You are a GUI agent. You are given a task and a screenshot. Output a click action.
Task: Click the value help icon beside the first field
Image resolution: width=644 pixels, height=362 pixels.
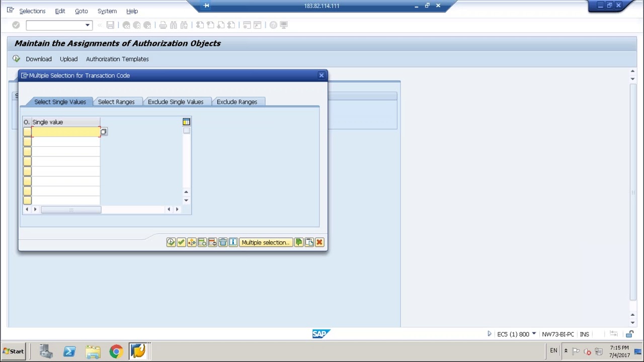103,132
